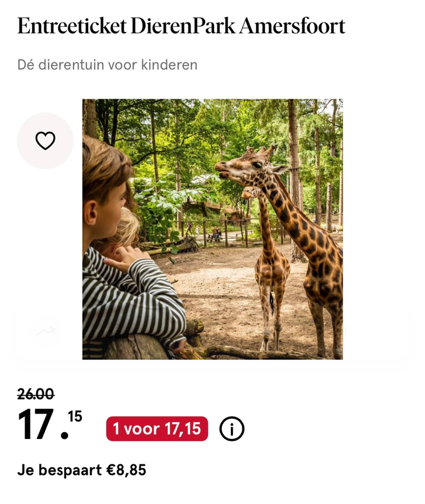Click the large 17 price number

pyautogui.click(x=36, y=425)
